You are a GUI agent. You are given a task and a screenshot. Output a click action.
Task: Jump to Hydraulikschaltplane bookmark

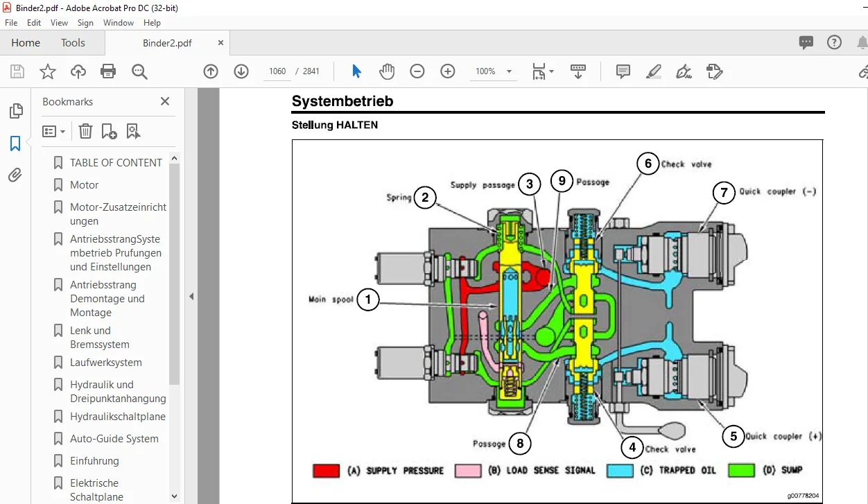point(118,416)
